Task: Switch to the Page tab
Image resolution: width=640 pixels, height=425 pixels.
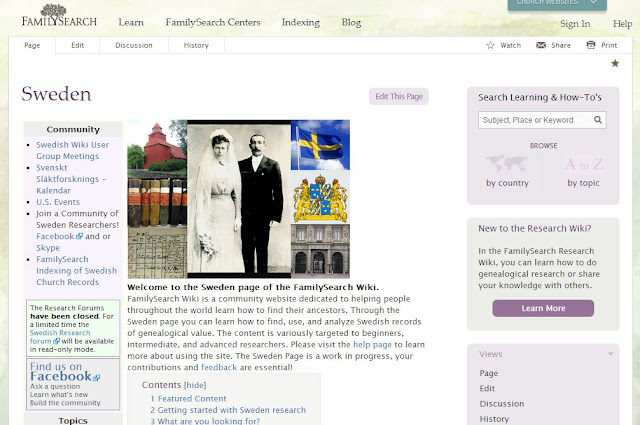Action: [x=32, y=45]
